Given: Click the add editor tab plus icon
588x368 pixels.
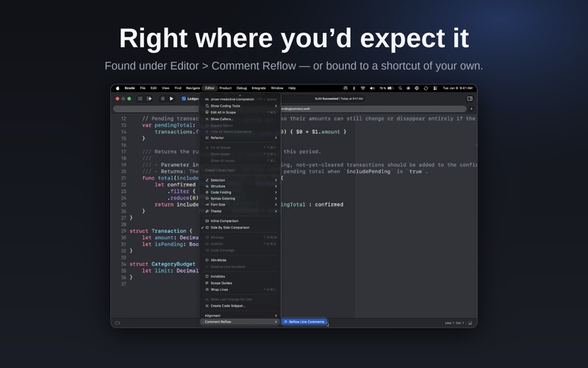Looking at the screenshot, I should tap(471, 109).
